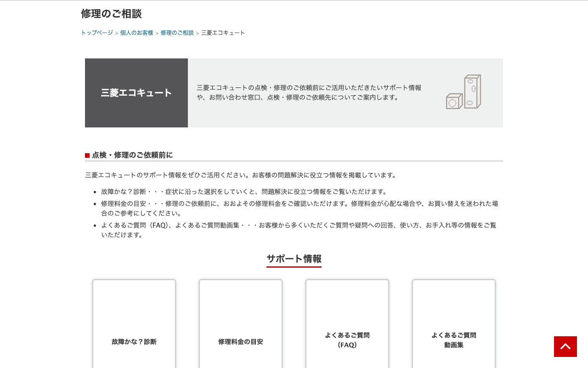Viewport: 588px width, 368px height.
Task: Open the 修理料金の目安 support card
Action: [241, 324]
